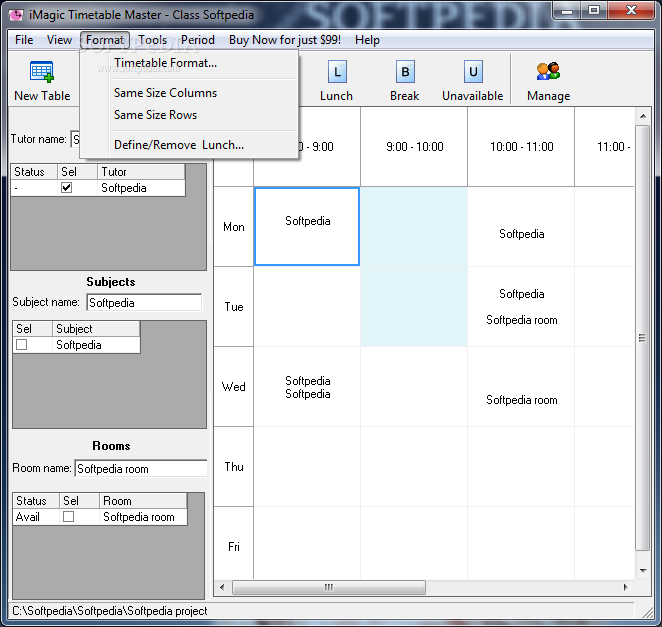
Task: Click into the Room name field
Action: click(141, 469)
